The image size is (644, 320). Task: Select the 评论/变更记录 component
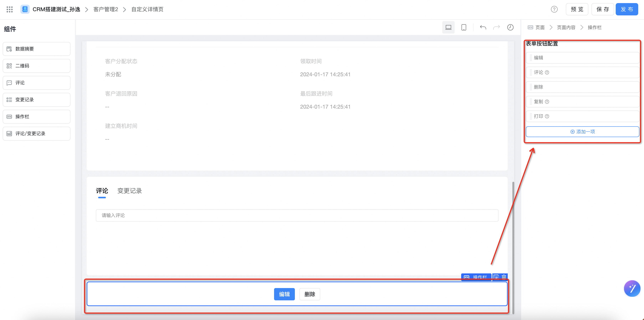37,133
